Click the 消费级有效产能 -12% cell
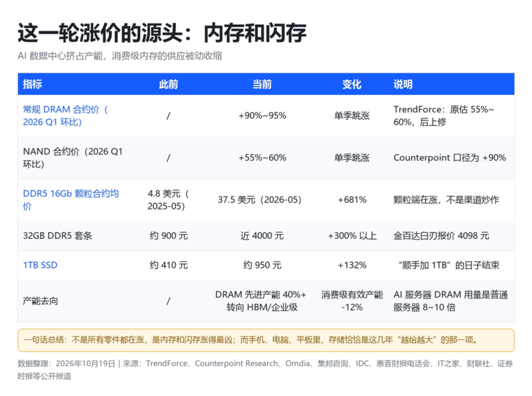Viewport: 532px width, 396px height. [352, 301]
